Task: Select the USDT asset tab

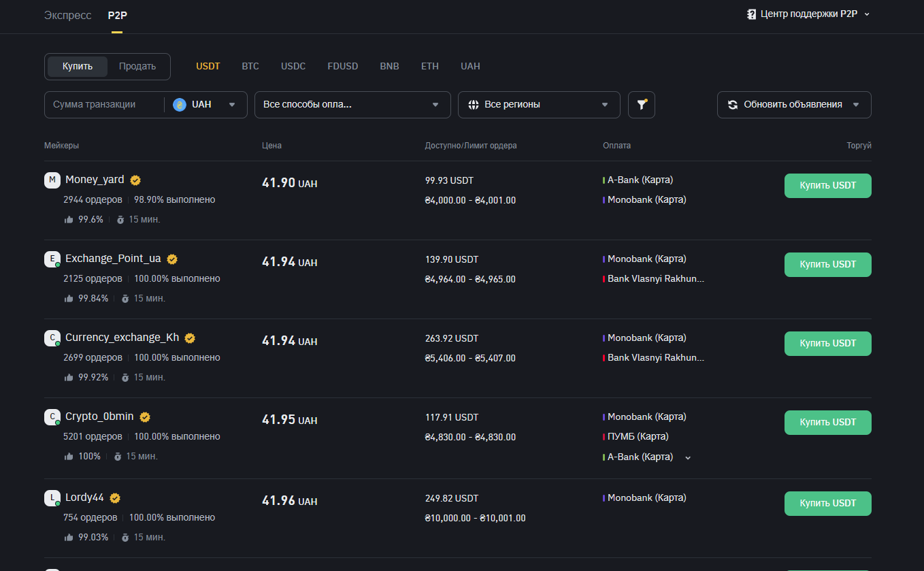Action: click(x=208, y=66)
